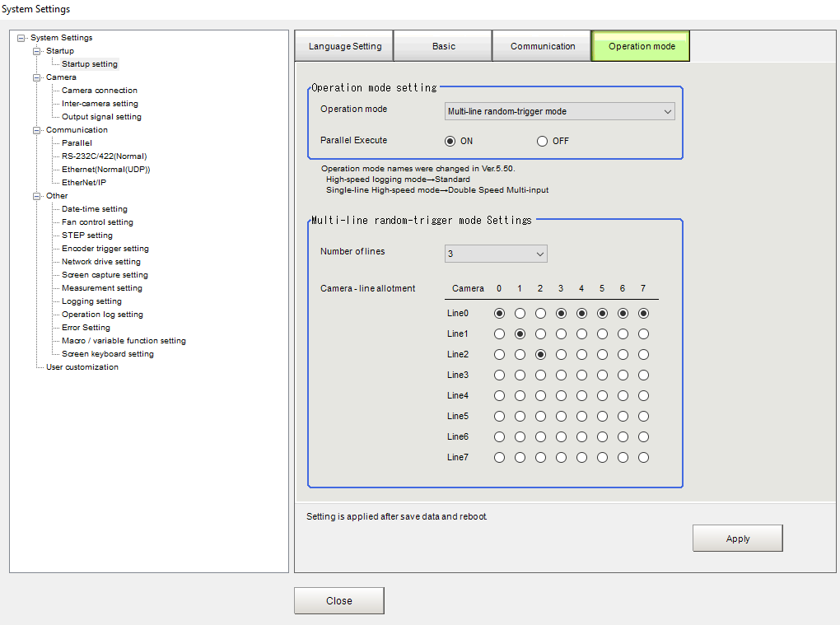Select User customization in the tree
This screenshot has height=625, width=840.
[82, 367]
